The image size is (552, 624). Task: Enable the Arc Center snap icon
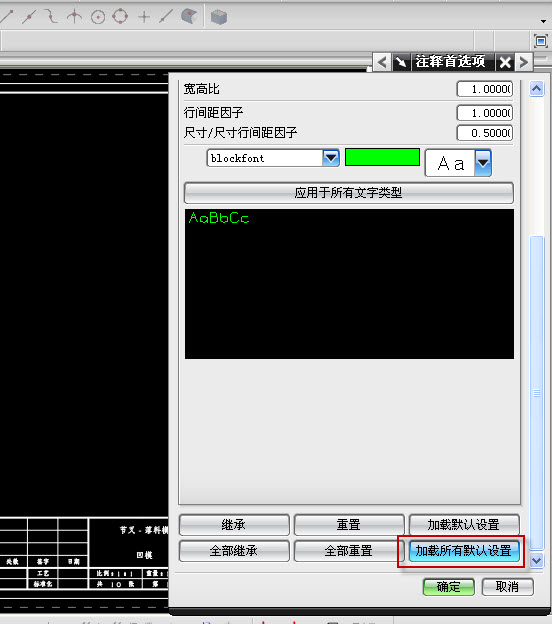pyautogui.click(x=98, y=17)
